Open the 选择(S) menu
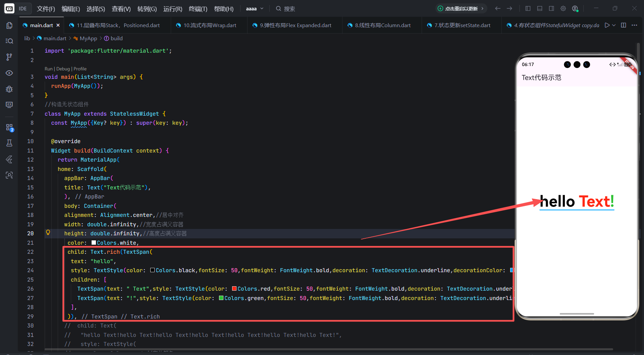 point(96,9)
